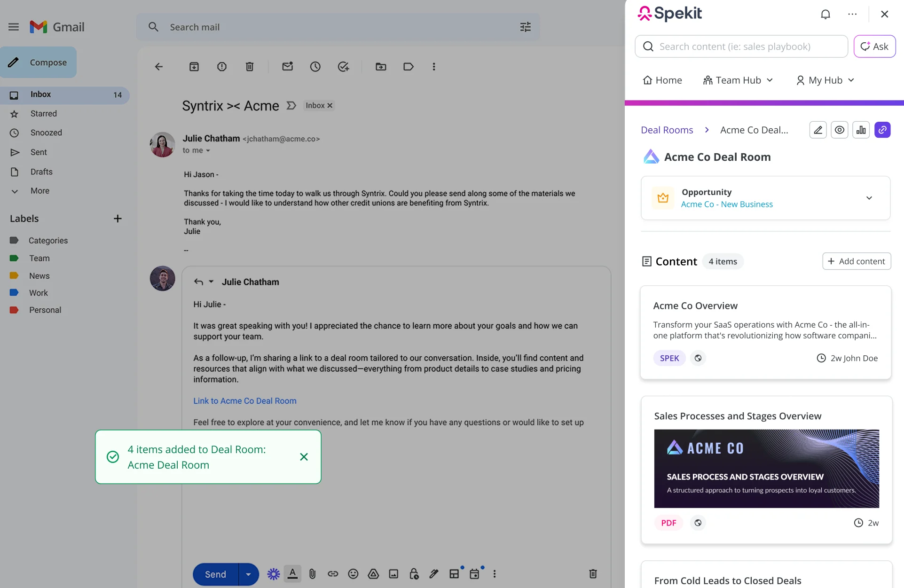Click Link to Acme Co Deal Room

(x=245, y=401)
